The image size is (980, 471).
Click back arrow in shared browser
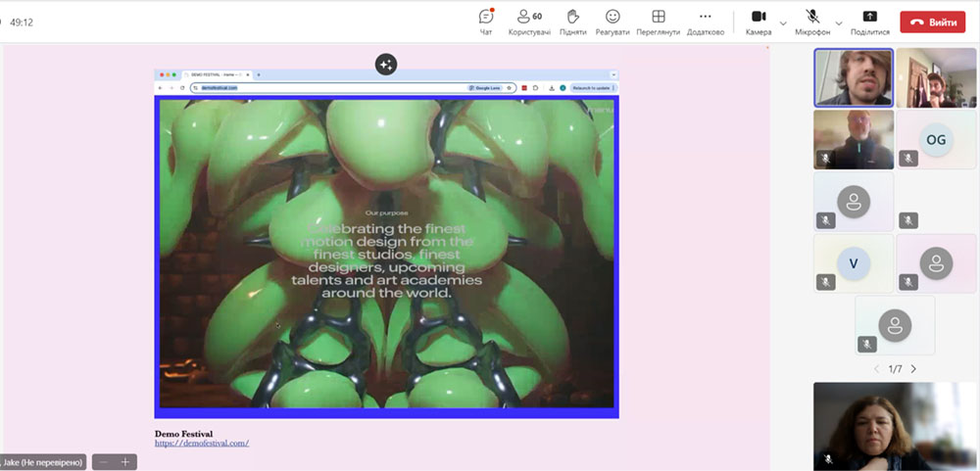click(161, 88)
